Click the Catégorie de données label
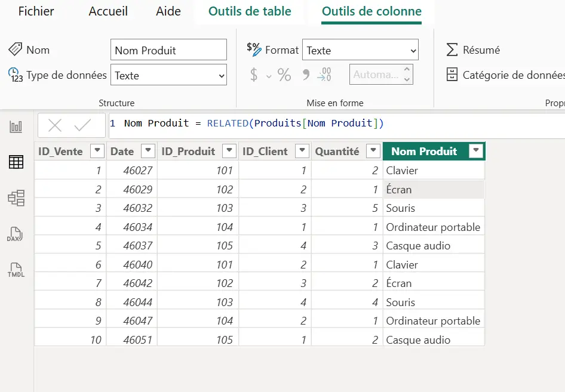The height and width of the screenshot is (392, 565). point(514,75)
